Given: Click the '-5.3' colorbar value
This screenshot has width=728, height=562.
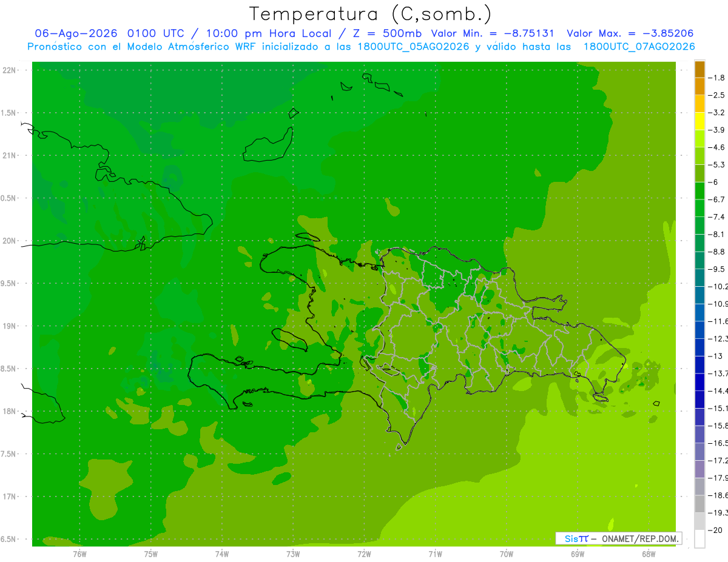Looking at the screenshot, I should pyautogui.click(x=716, y=165).
